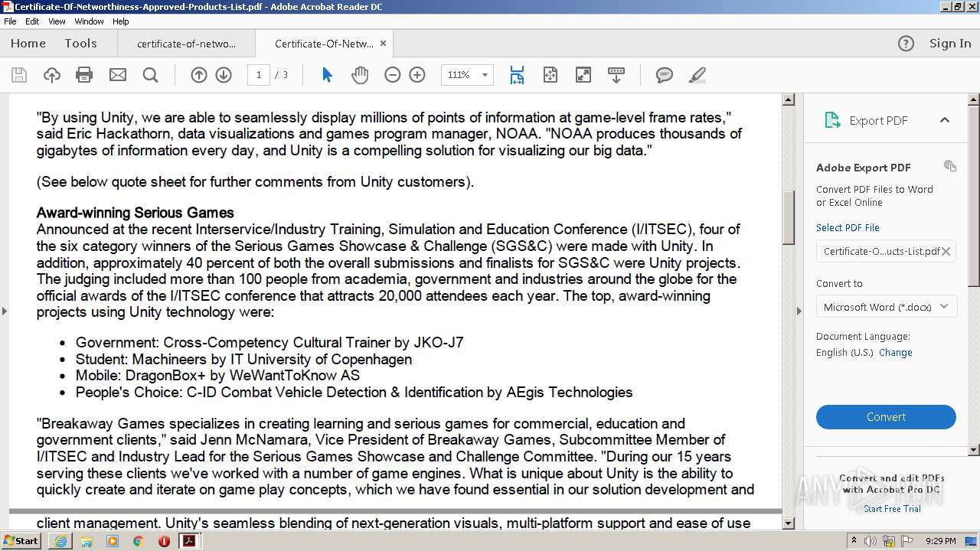Open the media player taskbar icon
Image resolution: width=980 pixels, height=551 pixels.
pyautogui.click(x=113, y=541)
